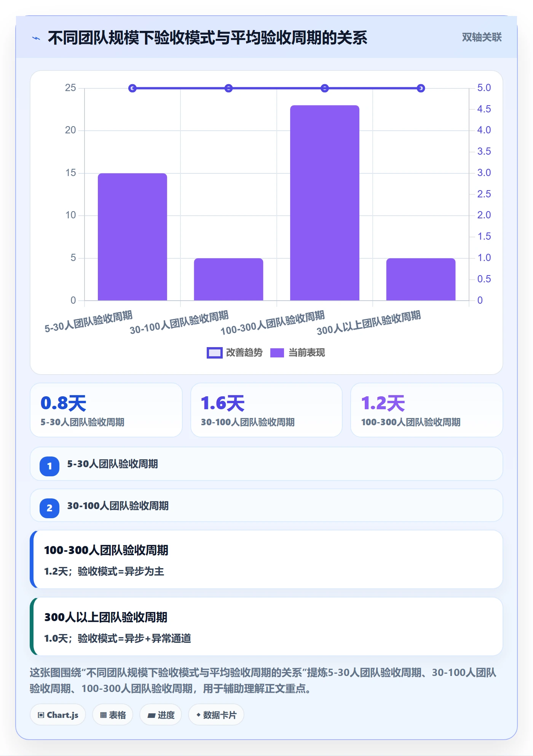Click the lightning icon beside the title

point(36,38)
